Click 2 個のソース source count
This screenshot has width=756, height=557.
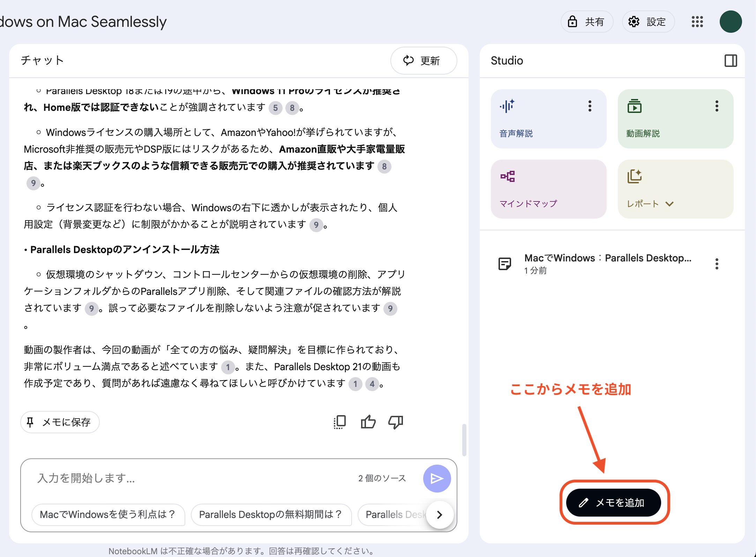pos(382,478)
